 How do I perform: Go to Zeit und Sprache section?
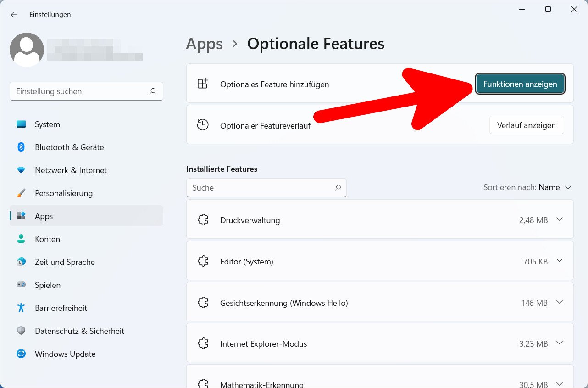pos(65,262)
